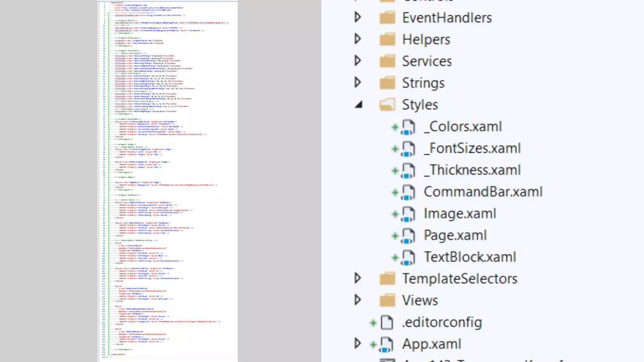This screenshot has height=362, width=644.
Task: Click the .editorconfig file icon
Action: click(387, 322)
